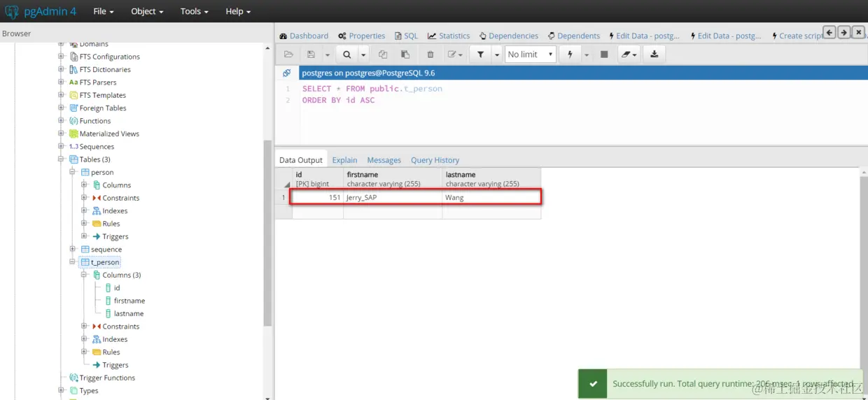868x400 pixels.
Task: Click the Find magnifier icon in toolbar
Action: (x=347, y=55)
